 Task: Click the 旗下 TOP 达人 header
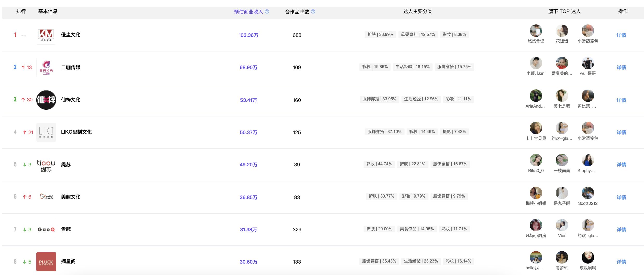tap(564, 11)
